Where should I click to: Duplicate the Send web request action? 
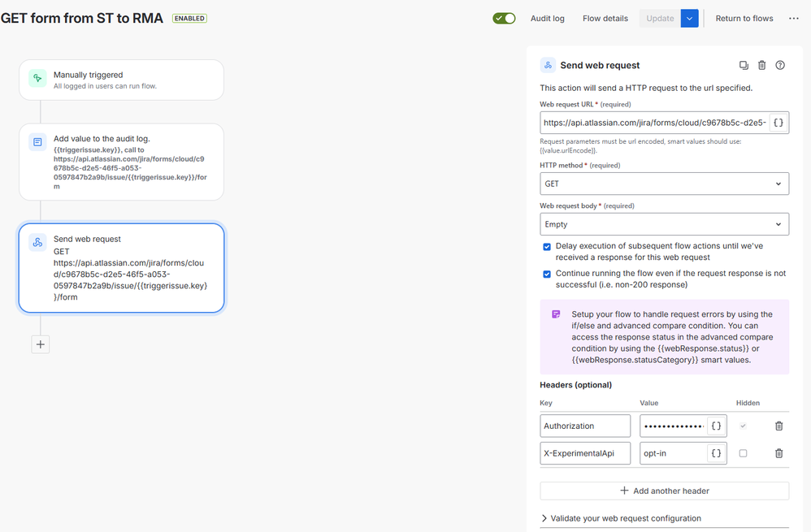(x=744, y=65)
